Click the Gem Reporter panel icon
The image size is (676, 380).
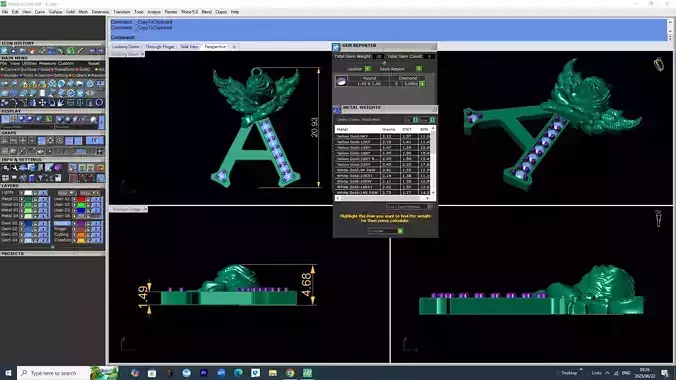336,47
